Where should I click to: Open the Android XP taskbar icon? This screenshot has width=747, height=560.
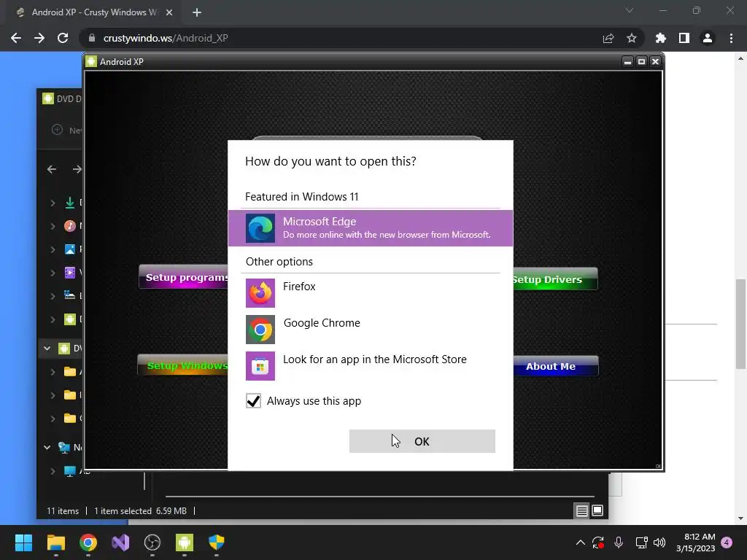185,542
